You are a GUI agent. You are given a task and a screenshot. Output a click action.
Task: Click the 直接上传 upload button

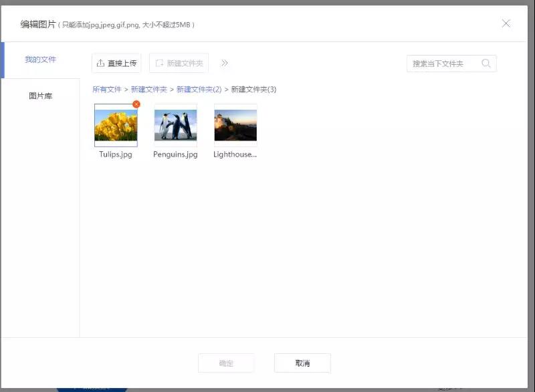[116, 63]
